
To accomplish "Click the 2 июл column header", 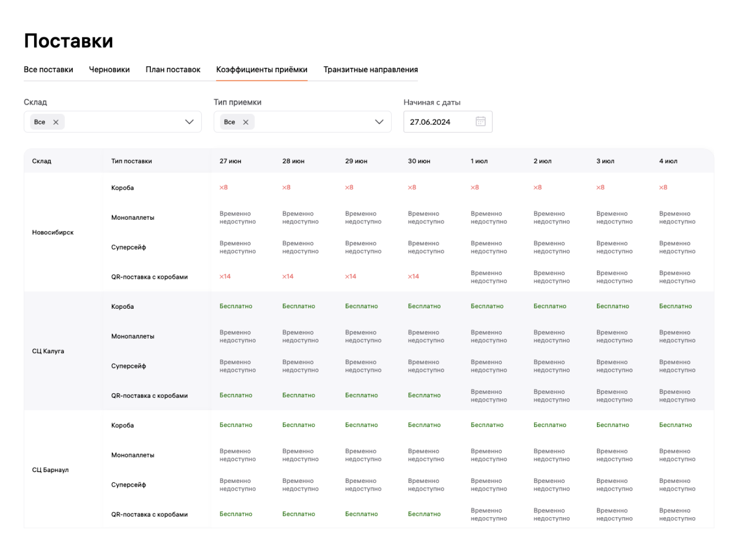I will (x=542, y=161).
